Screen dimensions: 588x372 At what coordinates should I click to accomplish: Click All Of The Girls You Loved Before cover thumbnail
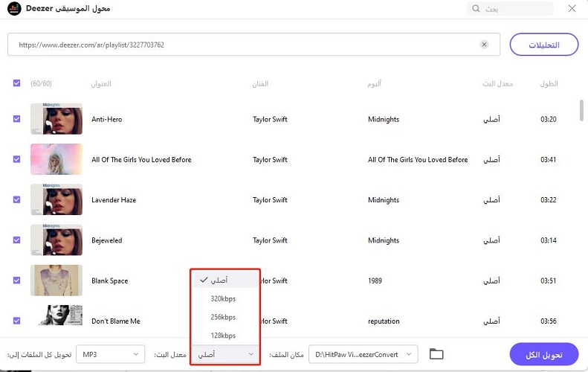click(56, 159)
